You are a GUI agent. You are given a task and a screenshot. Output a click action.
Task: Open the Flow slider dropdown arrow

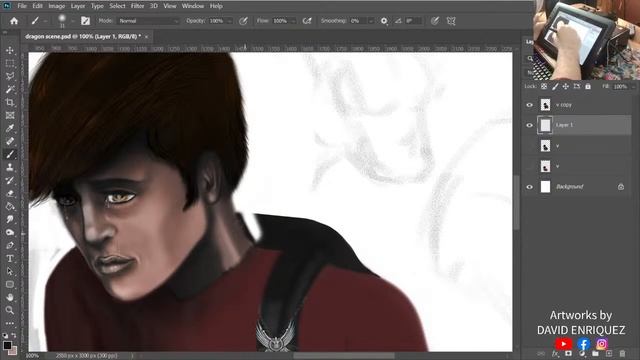293,21
